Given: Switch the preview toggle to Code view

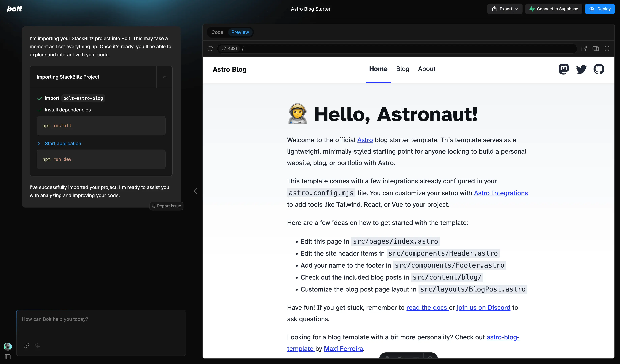Looking at the screenshot, I should tap(217, 32).
